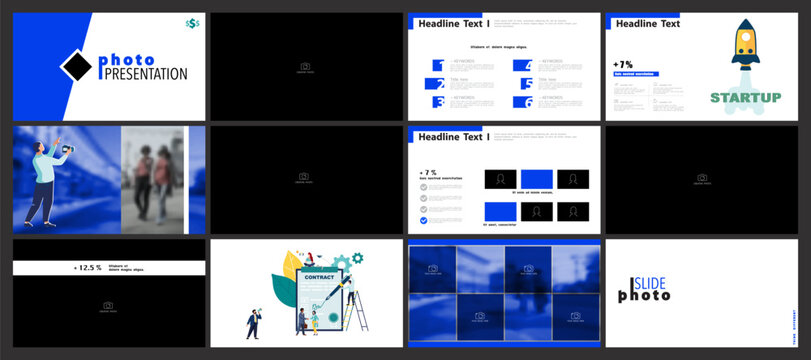
Task: Open the black slide beside the title slide
Action: 306,67
